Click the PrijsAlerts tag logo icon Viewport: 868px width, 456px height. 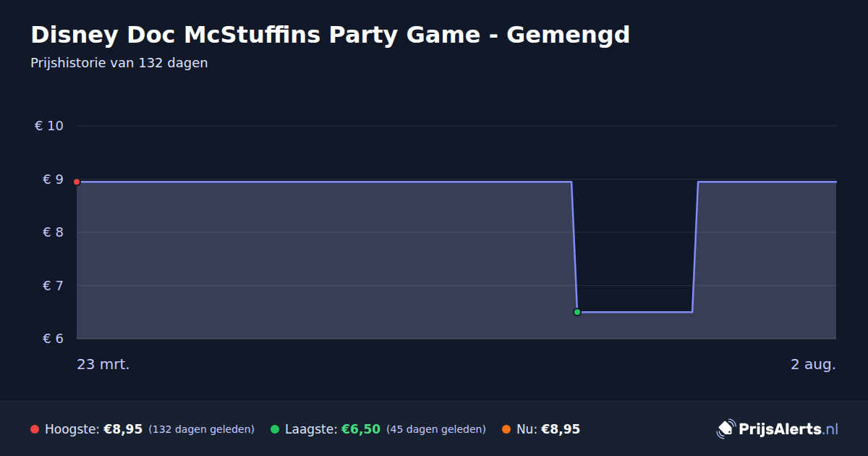click(x=726, y=429)
